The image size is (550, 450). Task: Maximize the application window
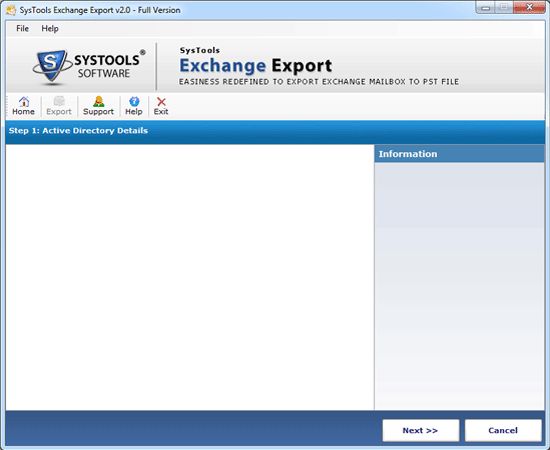click(504, 7)
